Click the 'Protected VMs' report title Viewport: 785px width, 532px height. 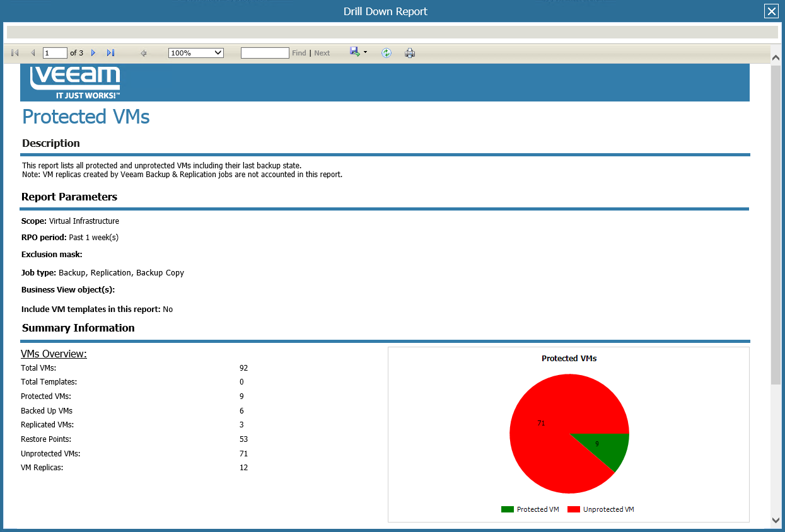(x=86, y=117)
